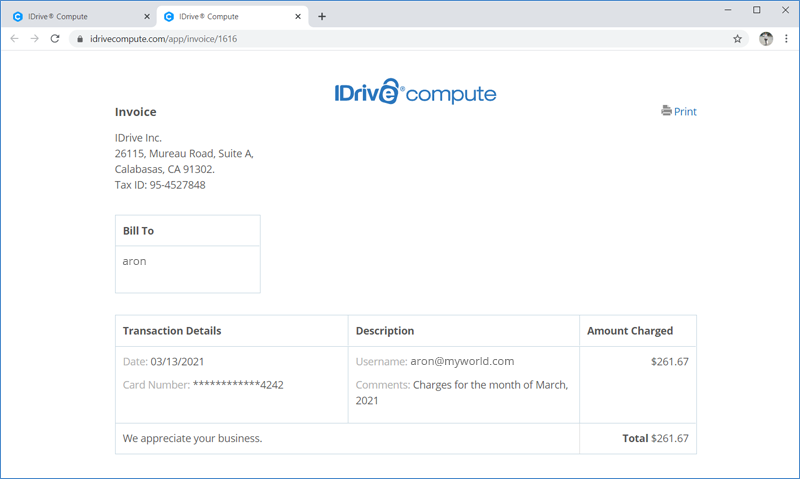Click the IDrive Inc. company name
Image resolution: width=800 pixels, height=479 pixels.
point(138,138)
